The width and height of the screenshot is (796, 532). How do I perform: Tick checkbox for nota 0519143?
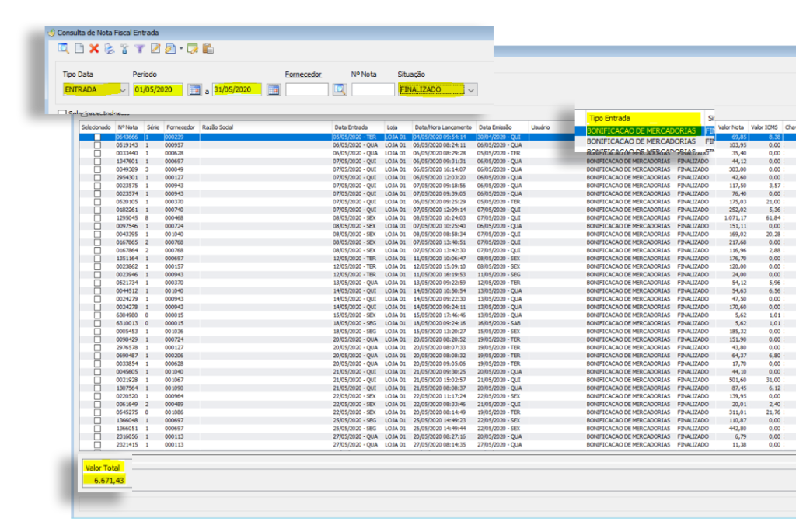pos(97,145)
